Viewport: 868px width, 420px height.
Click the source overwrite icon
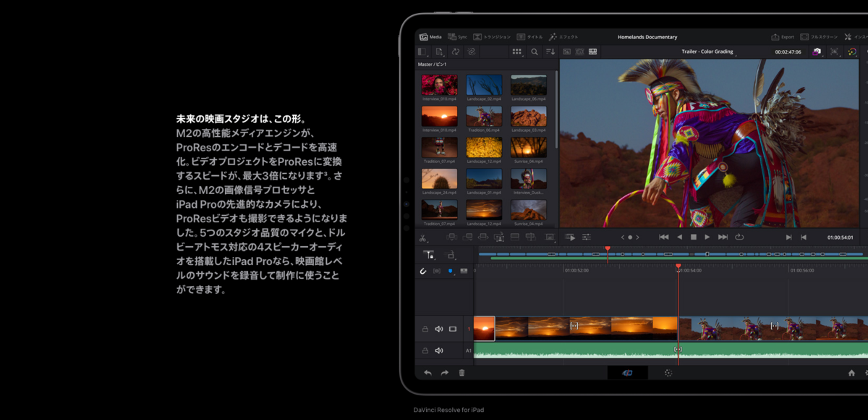[x=530, y=237]
